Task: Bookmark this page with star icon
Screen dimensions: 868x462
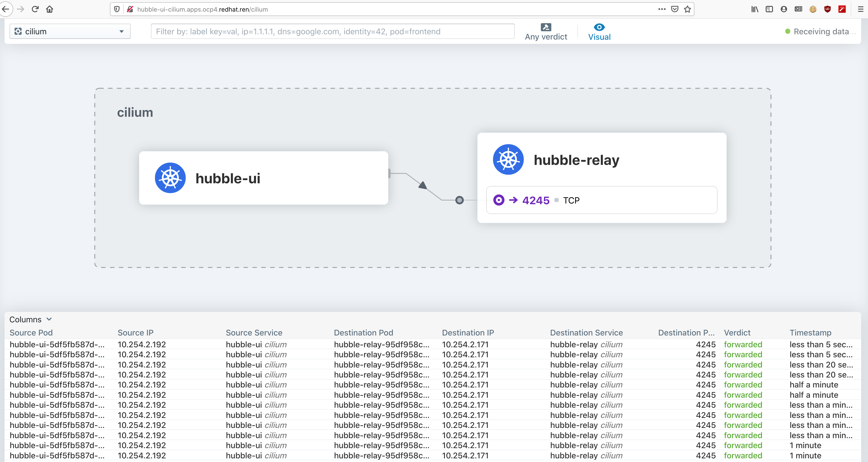Action: click(687, 9)
